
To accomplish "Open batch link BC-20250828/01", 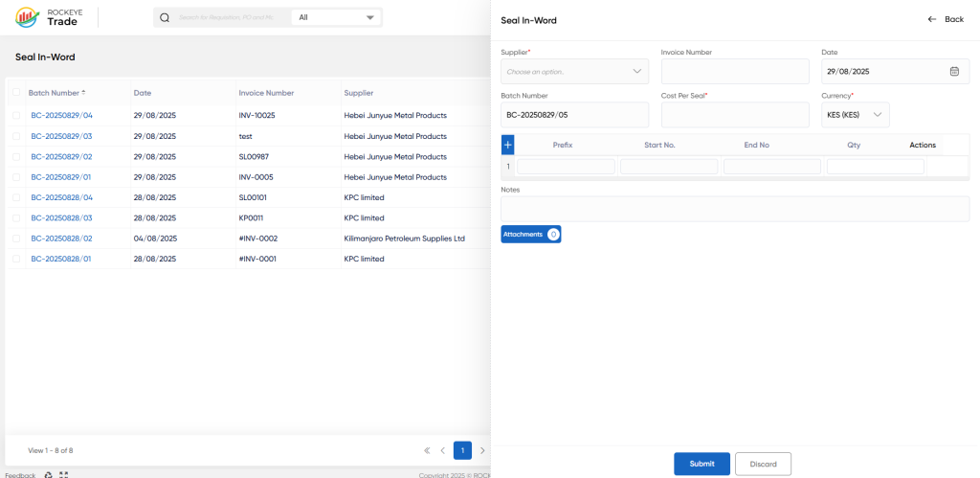I will (61, 259).
